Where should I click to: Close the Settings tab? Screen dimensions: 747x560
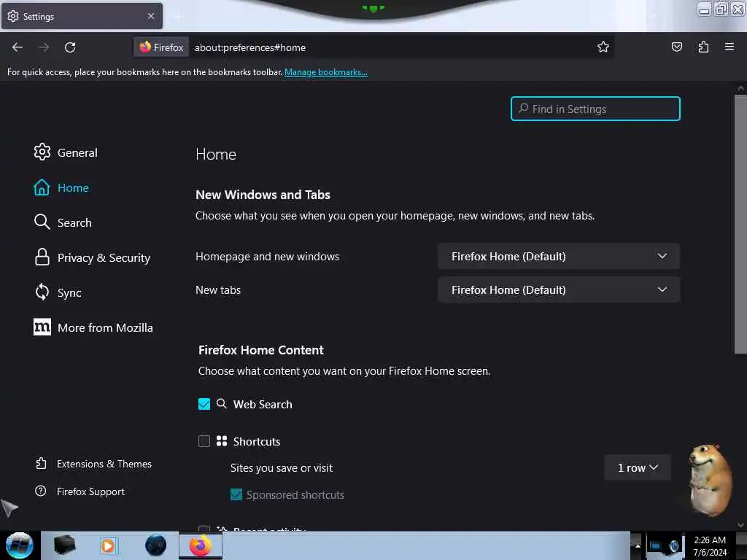(x=151, y=16)
